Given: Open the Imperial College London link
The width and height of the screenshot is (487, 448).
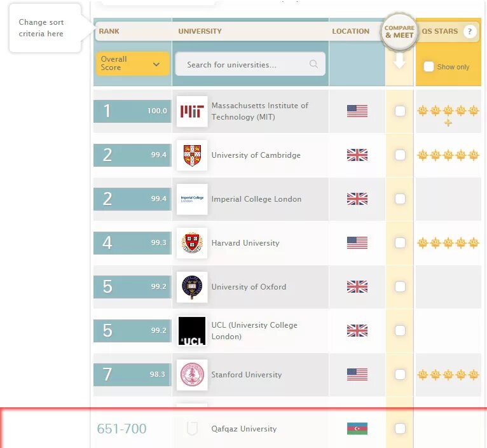Looking at the screenshot, I should point(256,199).
